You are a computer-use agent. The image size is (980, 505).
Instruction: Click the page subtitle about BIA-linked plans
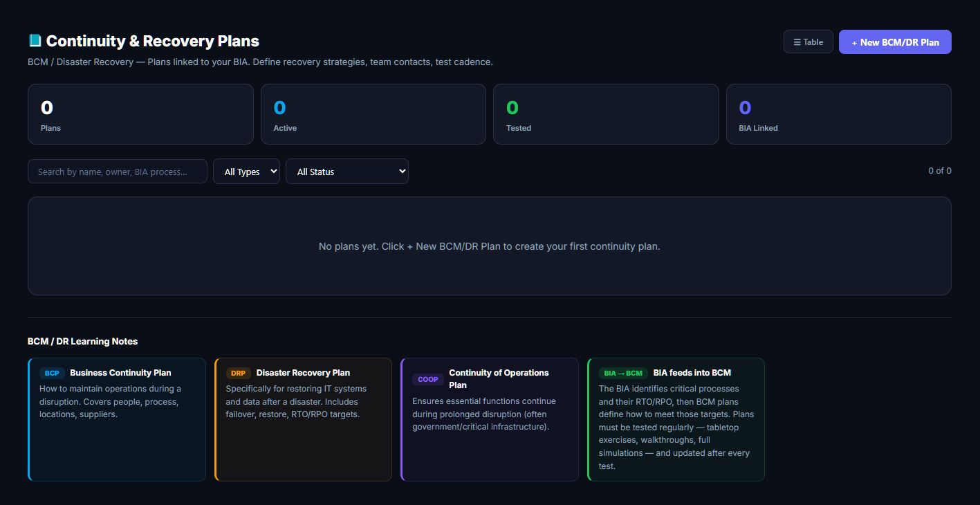pyautogui.click(x=260, y=62)
